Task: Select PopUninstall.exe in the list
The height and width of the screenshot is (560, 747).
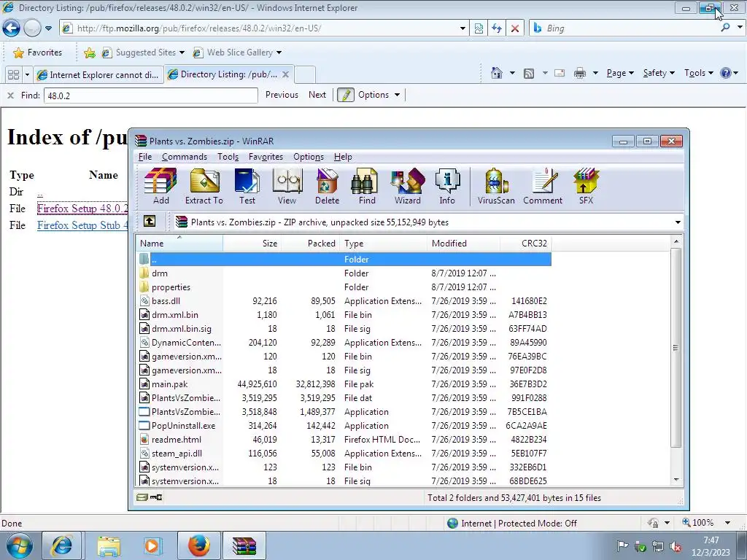Action: pyautogui.click(x=344, y=426)
